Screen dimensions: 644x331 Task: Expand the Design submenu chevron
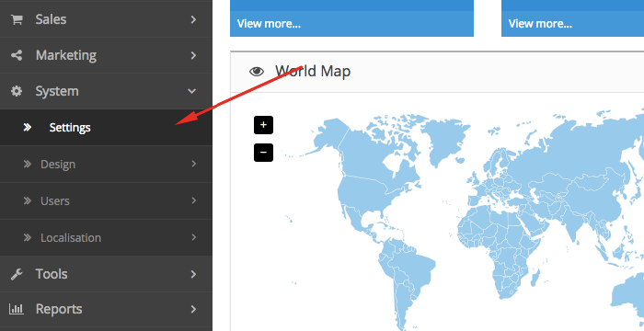[x=194, y=164]
